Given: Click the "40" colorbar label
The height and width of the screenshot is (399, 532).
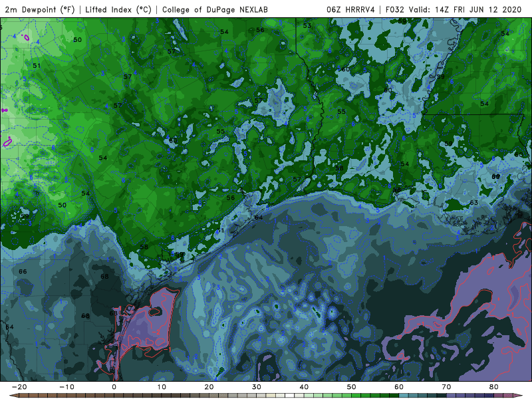Looking at the screenshot, I should (x=304, y=387).
